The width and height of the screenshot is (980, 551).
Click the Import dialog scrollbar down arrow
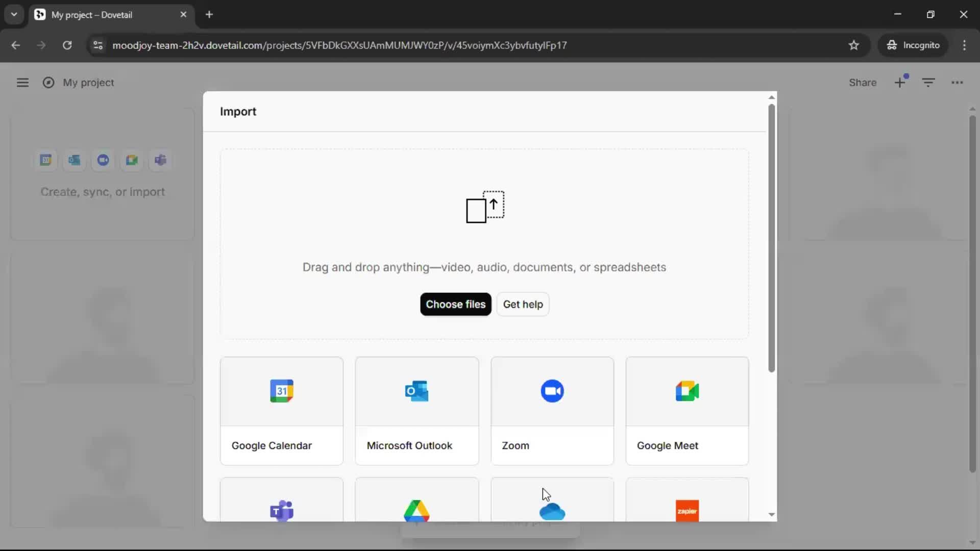pos(771,515)
